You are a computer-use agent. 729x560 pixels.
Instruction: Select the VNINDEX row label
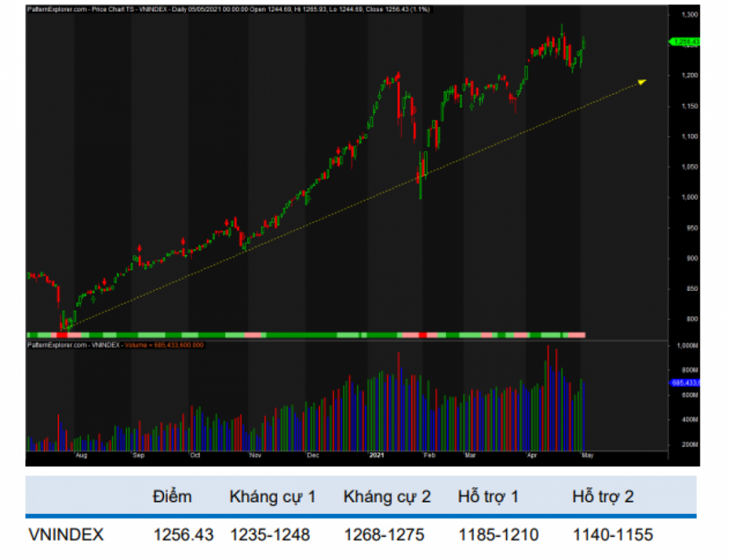click(66, 535)
